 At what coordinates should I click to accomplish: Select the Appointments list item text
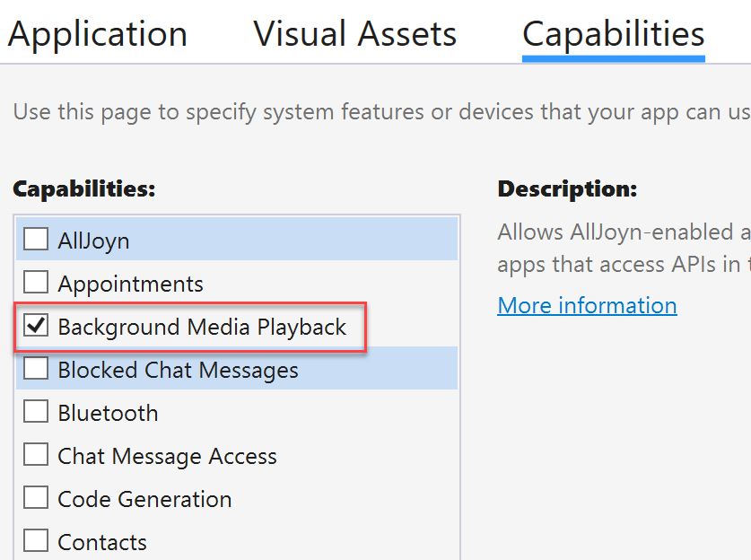(130, 284)
